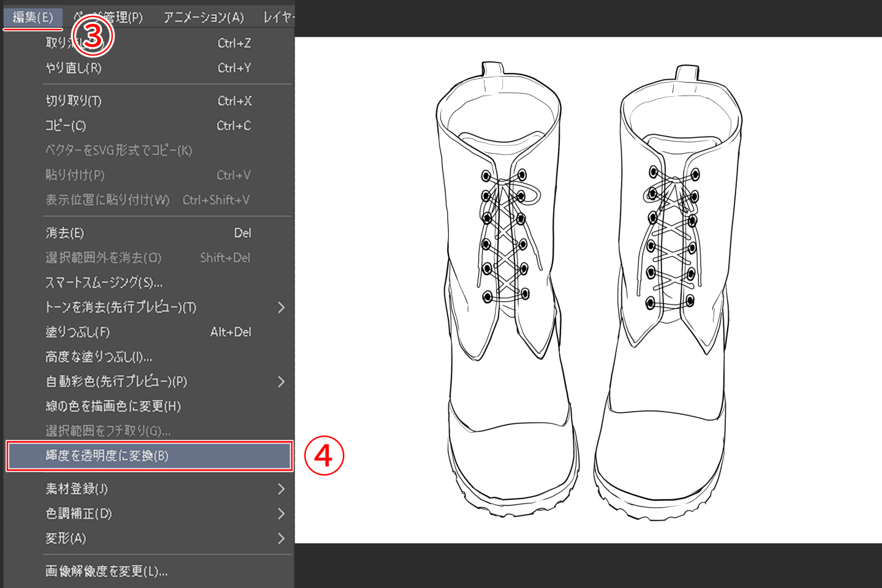The image size is (882, 588).
Task: Expand the 色調補正(D) submenu arrow
Action: 281,513
